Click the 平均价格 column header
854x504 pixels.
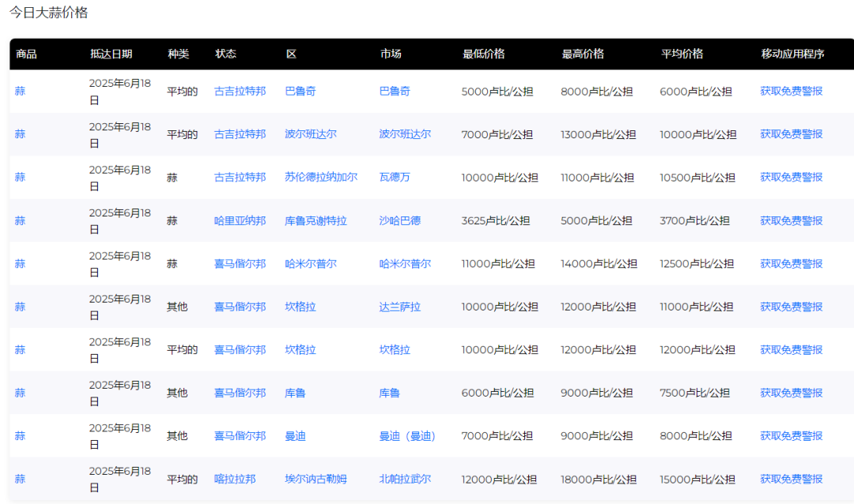(682, 54)
